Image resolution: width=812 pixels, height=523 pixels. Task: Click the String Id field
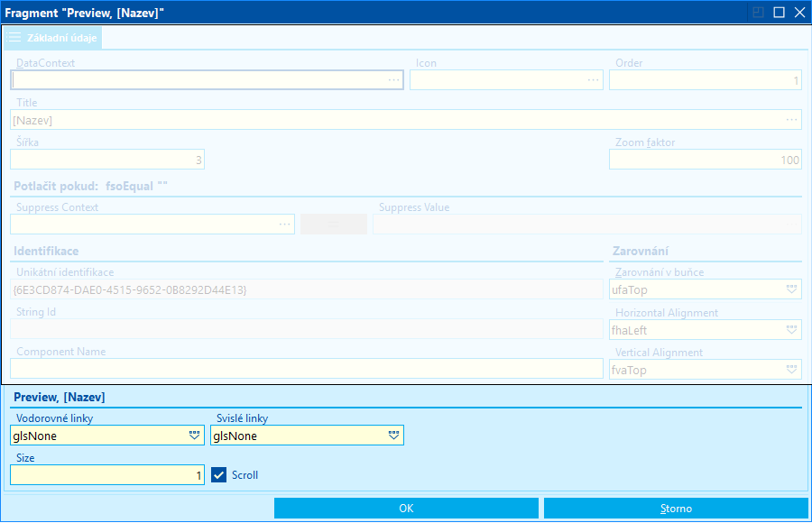tap(307, 329)
